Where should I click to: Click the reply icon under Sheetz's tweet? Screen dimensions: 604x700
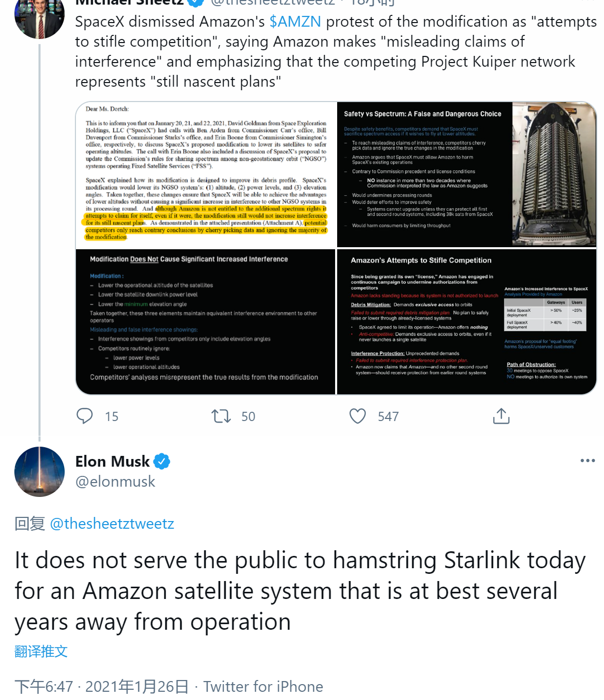coord(85,416)
